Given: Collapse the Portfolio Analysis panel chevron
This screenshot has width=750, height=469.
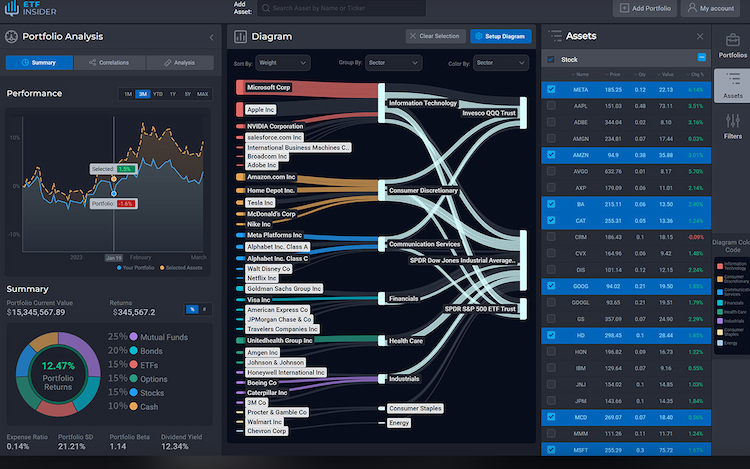Looking at the screenshot, I should pos(210,37).
